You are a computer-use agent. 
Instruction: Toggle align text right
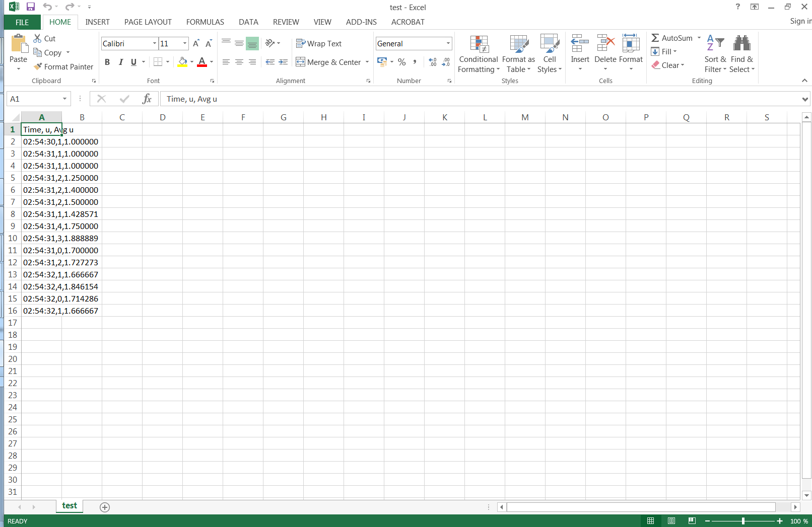pos(252,62)
